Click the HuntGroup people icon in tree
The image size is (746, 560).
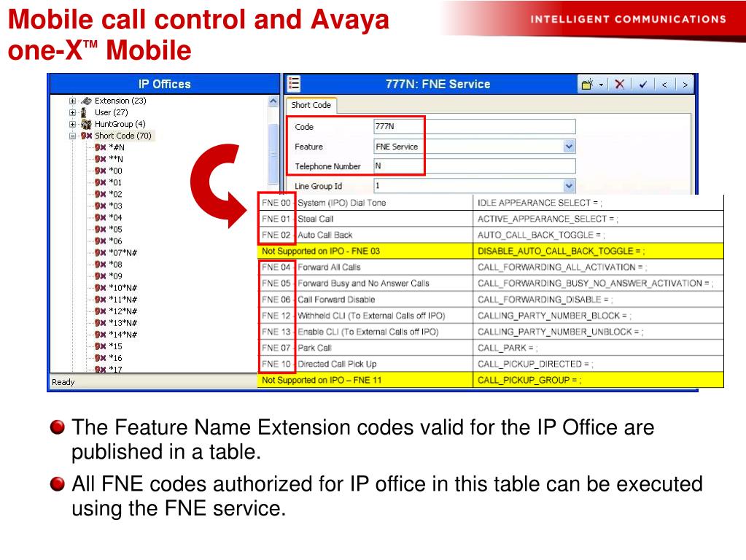[x=86, y=124]
